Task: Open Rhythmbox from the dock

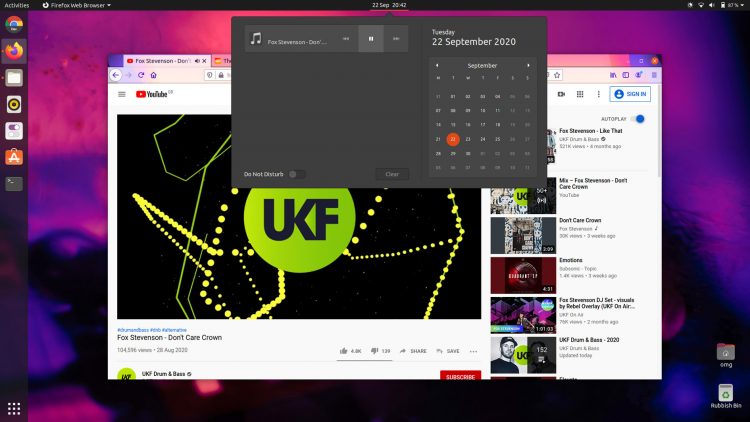Action: point(14,104)
